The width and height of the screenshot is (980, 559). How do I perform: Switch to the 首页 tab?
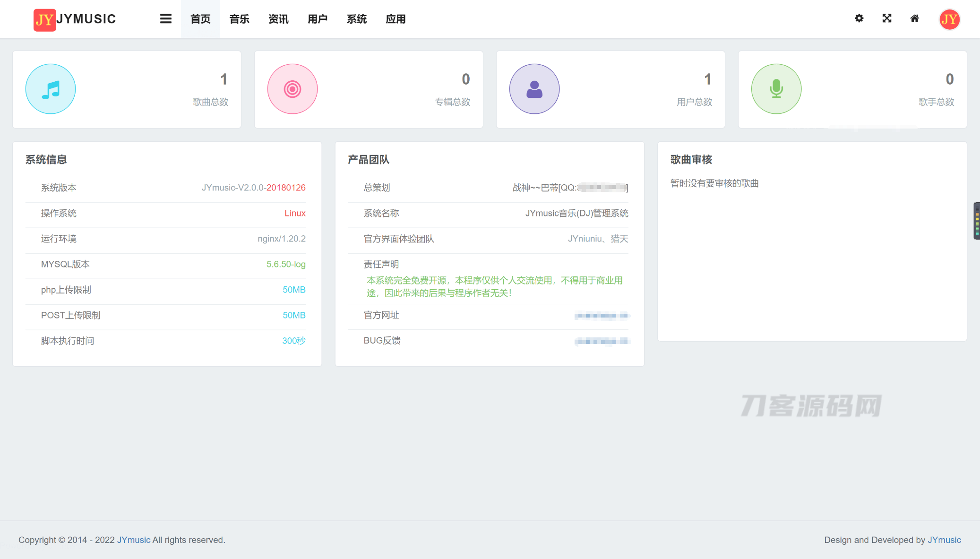click(x=200, y=19)
